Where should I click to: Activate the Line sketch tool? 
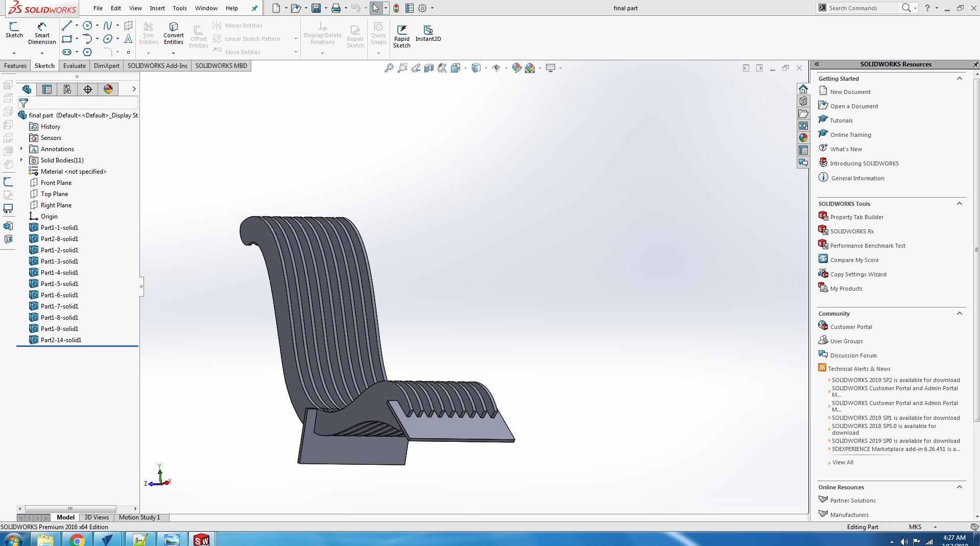[x=67, y=26]
